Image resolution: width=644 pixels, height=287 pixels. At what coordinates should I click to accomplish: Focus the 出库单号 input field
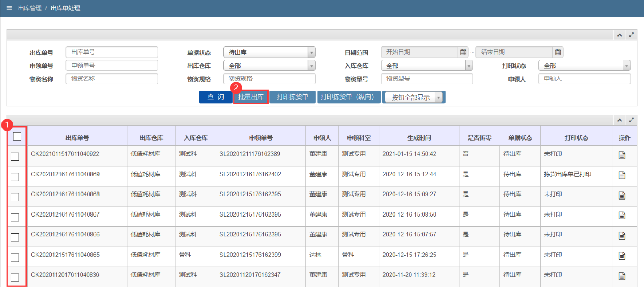click(112, 52)
